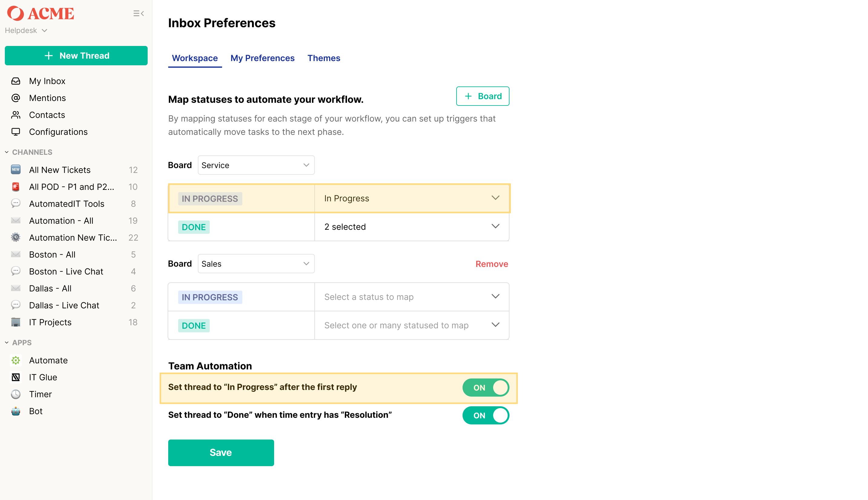Open the Automate gear app icon
This screenshot has height=500, width=868.
pyautogui.click(x=16, y=360)
